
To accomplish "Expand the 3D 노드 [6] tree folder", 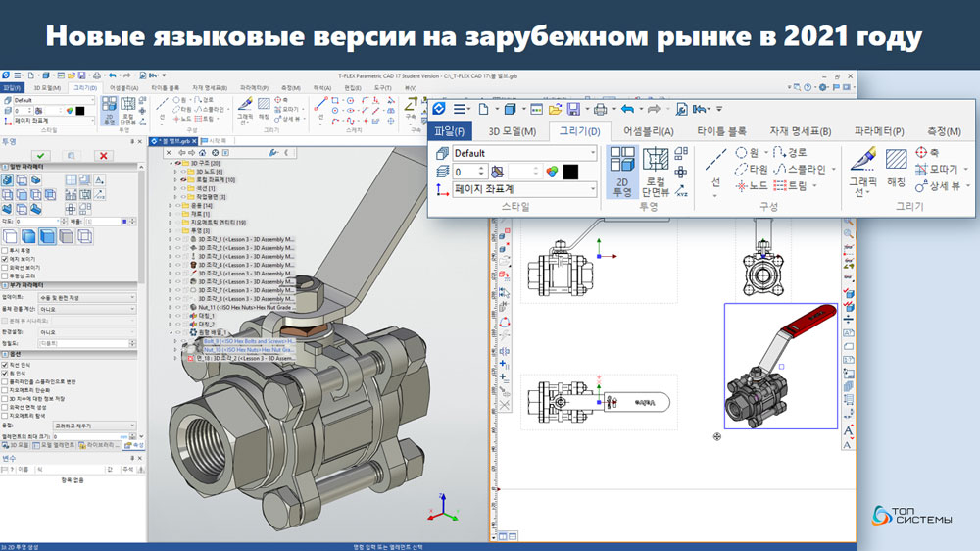I will point(176,172).
